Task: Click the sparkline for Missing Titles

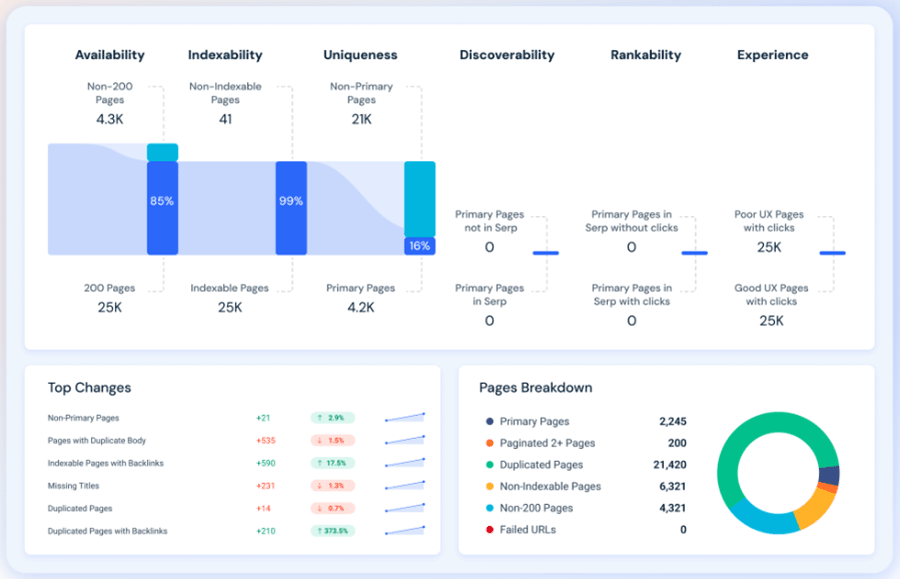Action: pyautogui.click(x=405, y=485)
